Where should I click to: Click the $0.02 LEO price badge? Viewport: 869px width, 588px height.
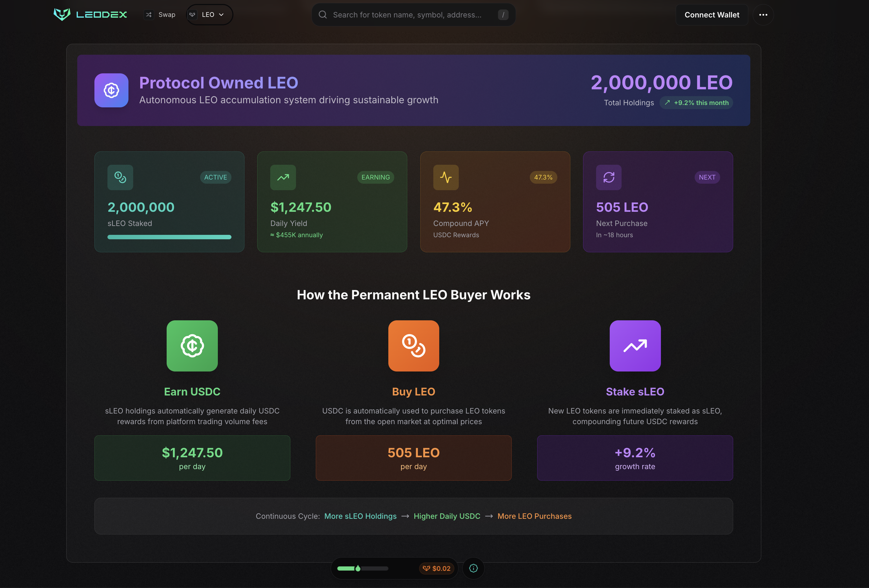click(x=436, y=568)
